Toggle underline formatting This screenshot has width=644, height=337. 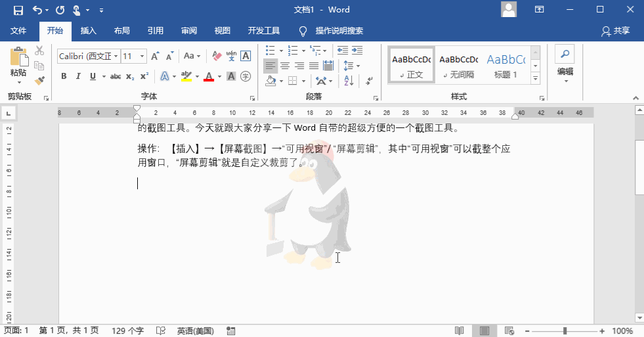(93, 76)
